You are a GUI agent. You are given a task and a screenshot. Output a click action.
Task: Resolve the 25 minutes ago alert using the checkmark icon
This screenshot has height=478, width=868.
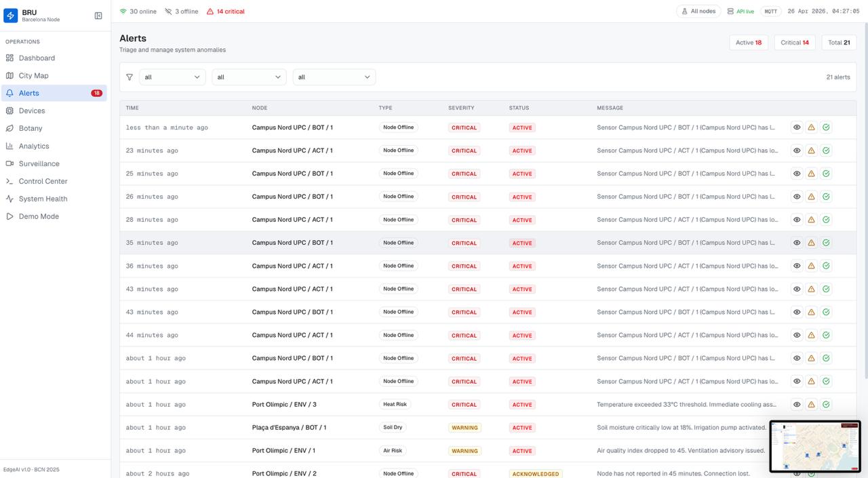click(x=826, y=174)
